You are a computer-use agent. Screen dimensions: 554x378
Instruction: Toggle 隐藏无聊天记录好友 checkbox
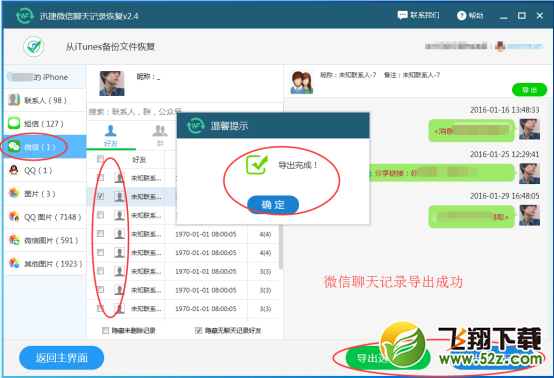coord(199,330)
